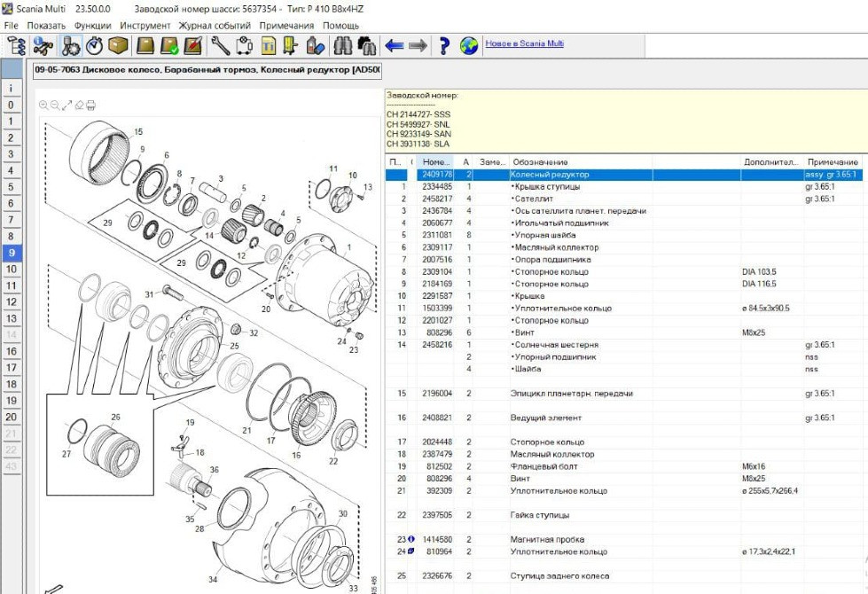Zoom out on the parts diagram
The width and height of the screenshot is (868, 594).
(55, 106)
